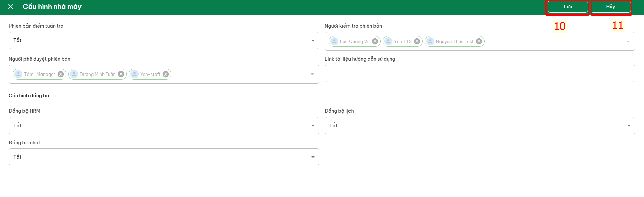Open Đồng bộ chat dropdown

pyautogui.click(x=164, y=157)
